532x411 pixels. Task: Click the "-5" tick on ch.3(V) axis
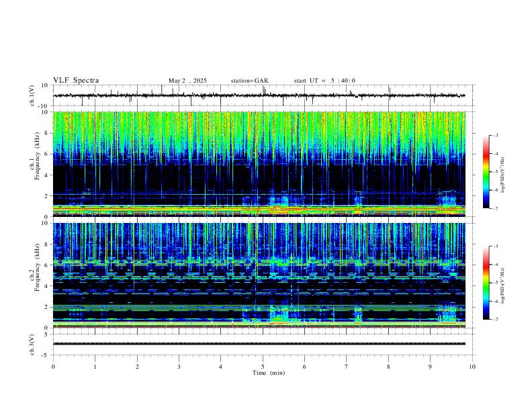pos(46,355)
